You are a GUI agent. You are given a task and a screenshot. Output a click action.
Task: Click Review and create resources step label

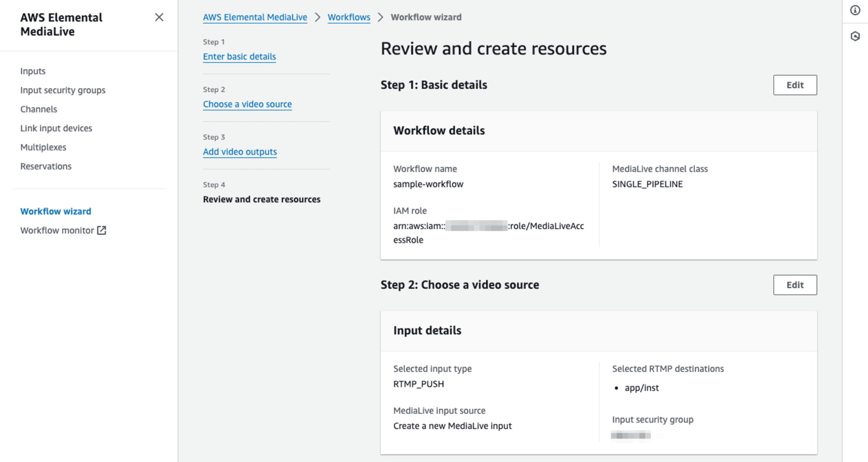click(262, 199)
